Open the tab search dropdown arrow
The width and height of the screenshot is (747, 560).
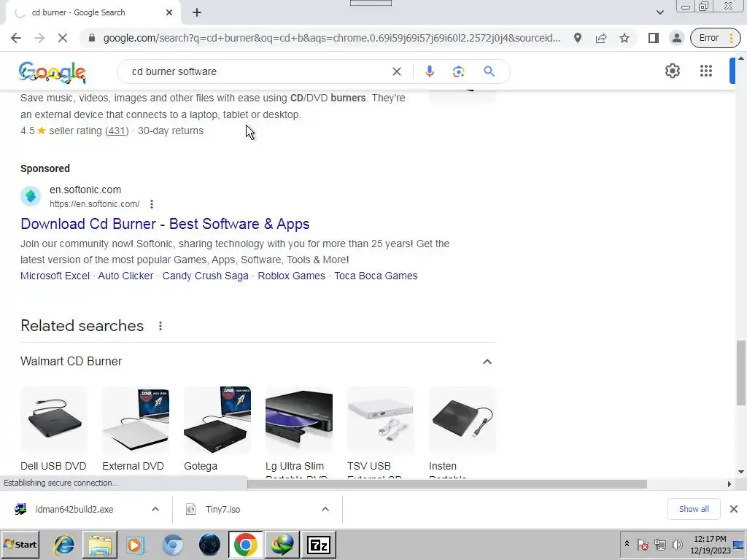click(x=659, y=12)
